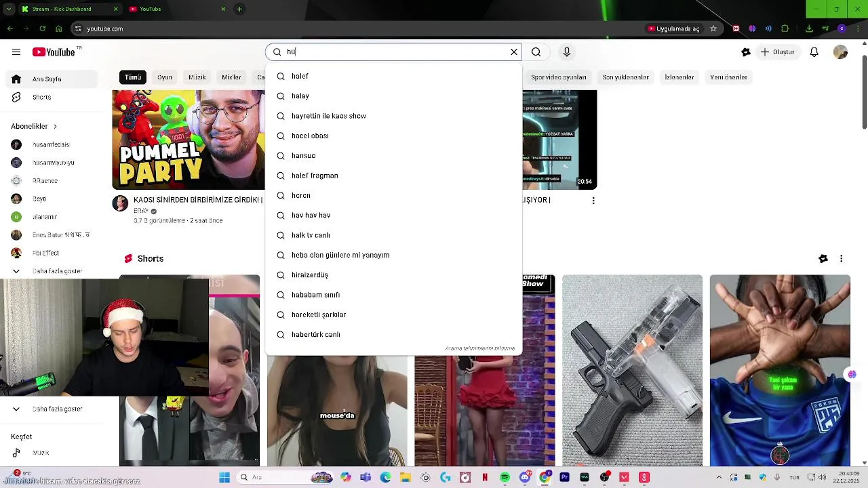This screenshot has height=488, width=868.
Task: Open the browser profile icon
Action: [842, 28]
